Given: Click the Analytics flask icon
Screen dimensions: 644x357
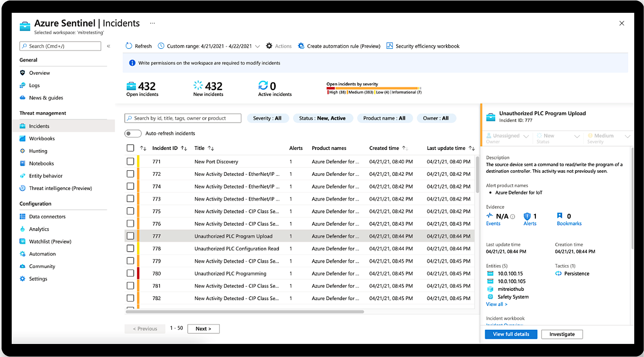Looking at the screenshot, I should tap(23, 229).
